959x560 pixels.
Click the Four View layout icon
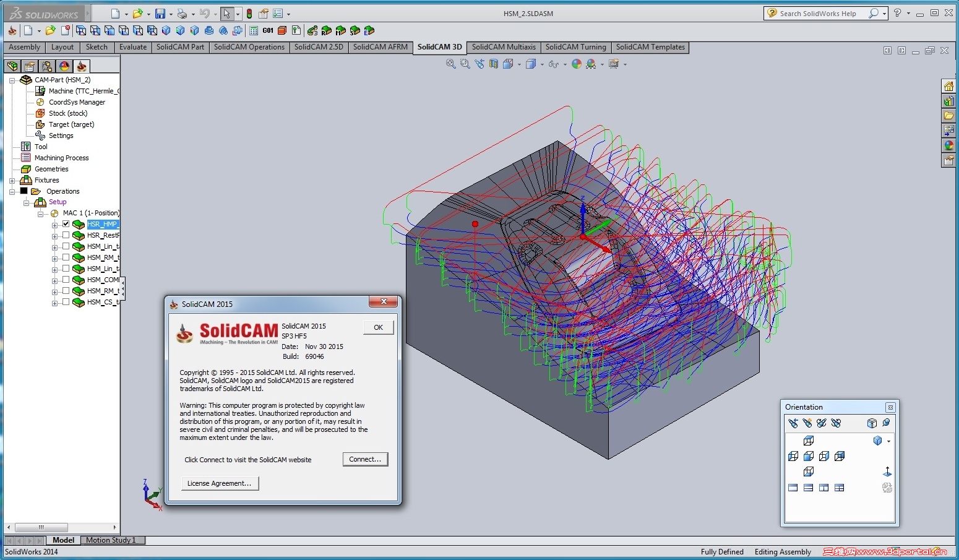839,488
